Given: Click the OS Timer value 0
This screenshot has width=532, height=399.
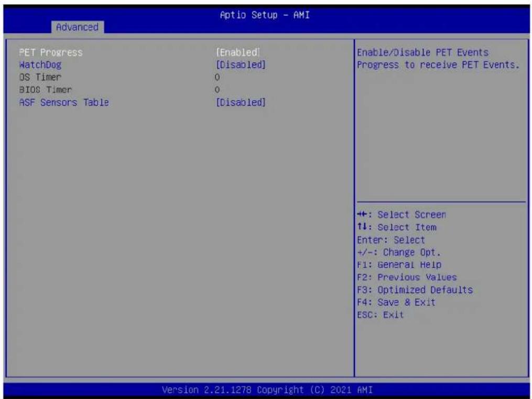Looking at the screenshot, I should [x=217, y=77].
